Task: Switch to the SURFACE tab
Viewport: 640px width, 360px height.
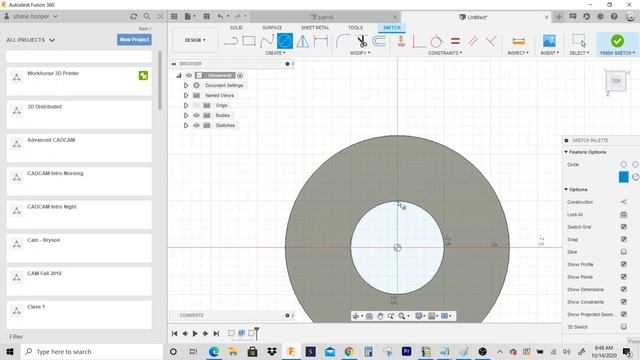Action: click(x=272, y=27)
